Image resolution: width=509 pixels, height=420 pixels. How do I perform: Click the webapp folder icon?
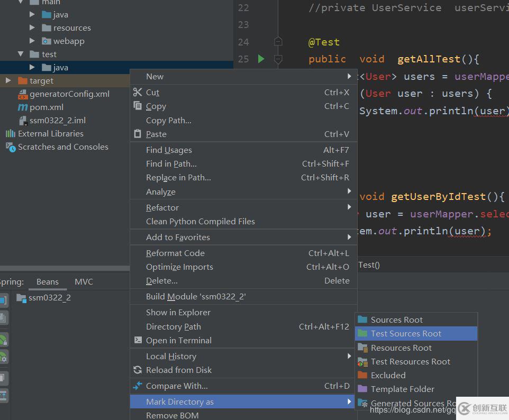47,41
